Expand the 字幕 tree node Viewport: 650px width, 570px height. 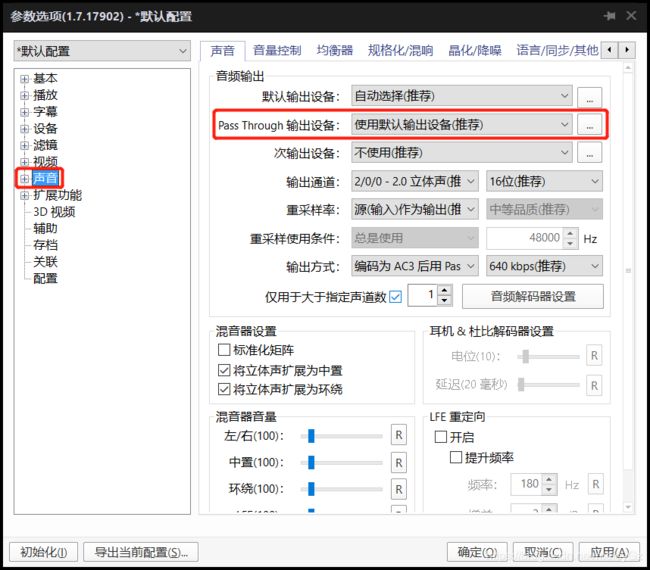pyautogui.click(x=24, y=112)
